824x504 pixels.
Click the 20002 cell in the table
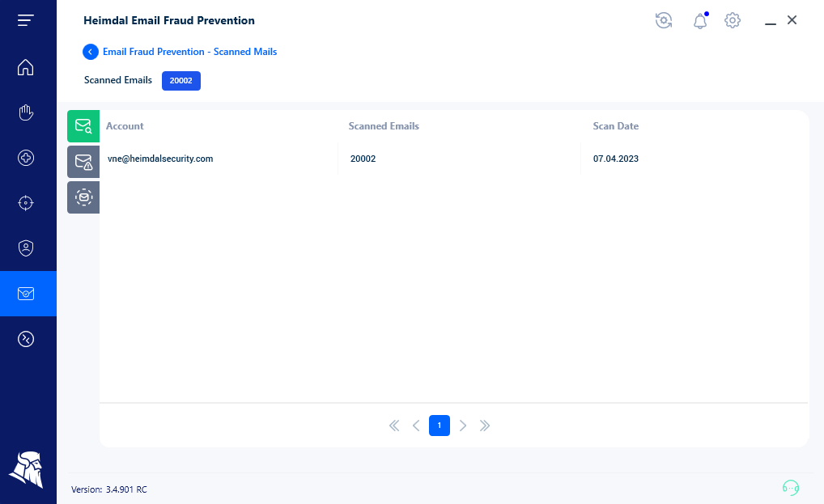coord(363,159)
